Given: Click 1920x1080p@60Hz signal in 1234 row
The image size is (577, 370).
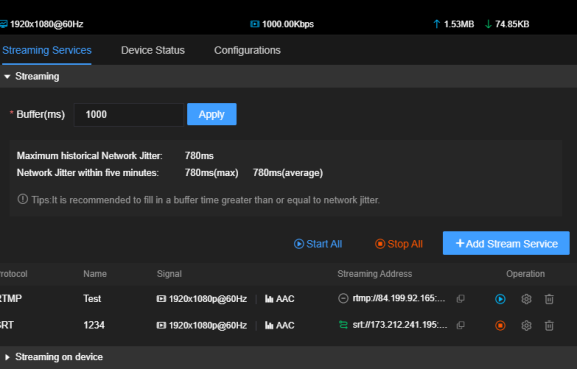Looking at the screenshot, I should (x=208, y=325).
